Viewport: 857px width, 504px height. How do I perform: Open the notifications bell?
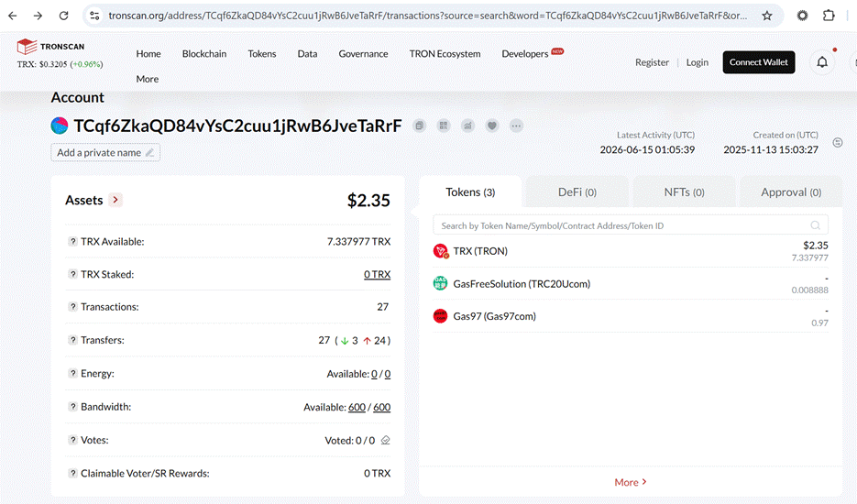click(822, 62)
